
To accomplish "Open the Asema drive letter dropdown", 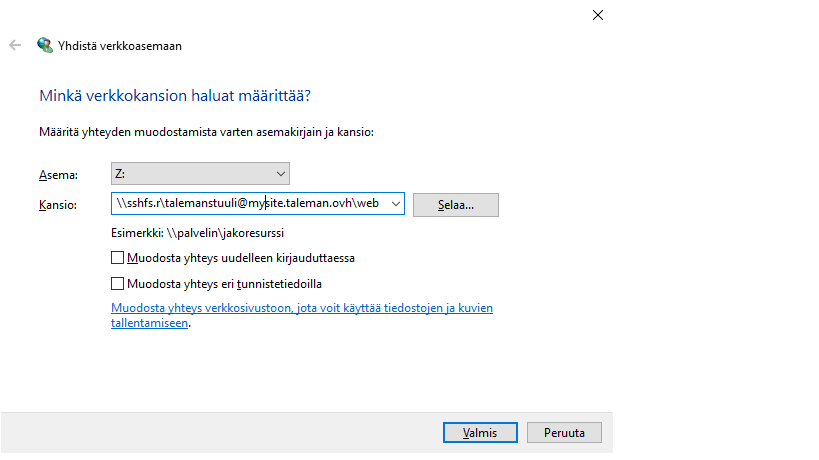I will click(x=200, y=173).
